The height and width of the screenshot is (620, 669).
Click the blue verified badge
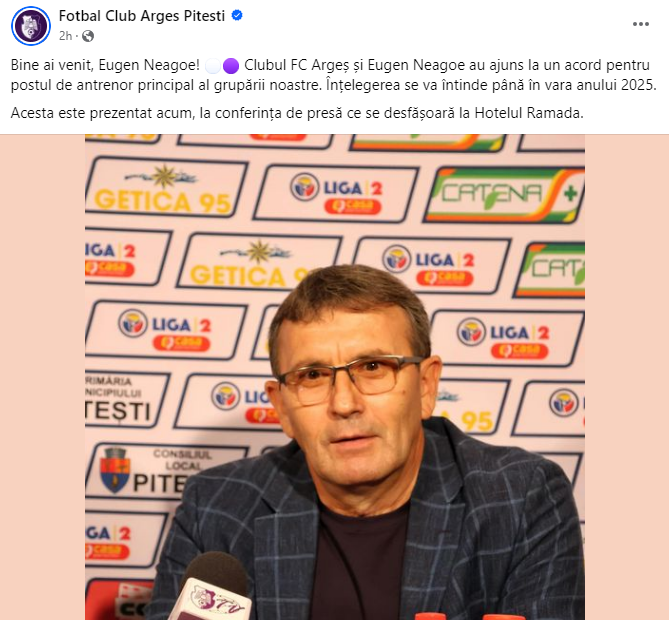coord(237,16)
